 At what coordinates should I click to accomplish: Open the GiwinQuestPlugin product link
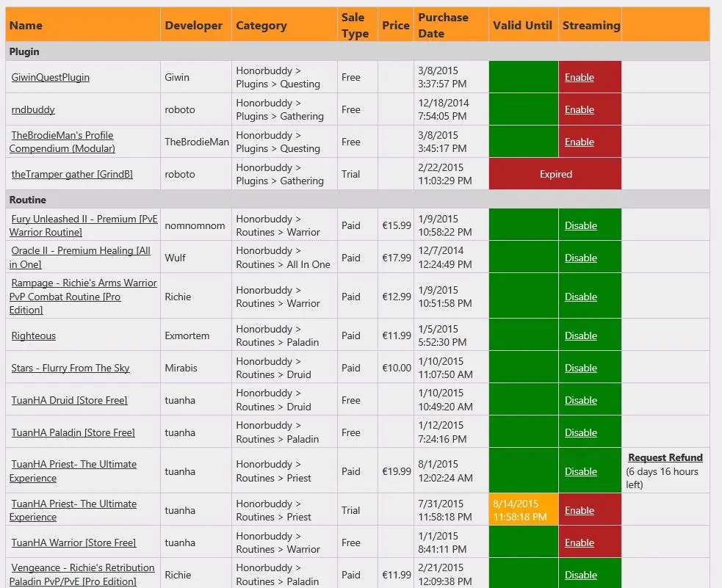[50, 77]
